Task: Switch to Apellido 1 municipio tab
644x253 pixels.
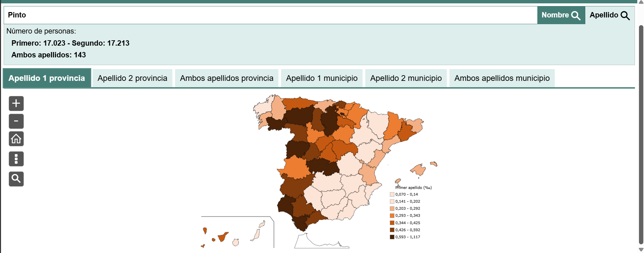Action: click(x=322, y=78)
